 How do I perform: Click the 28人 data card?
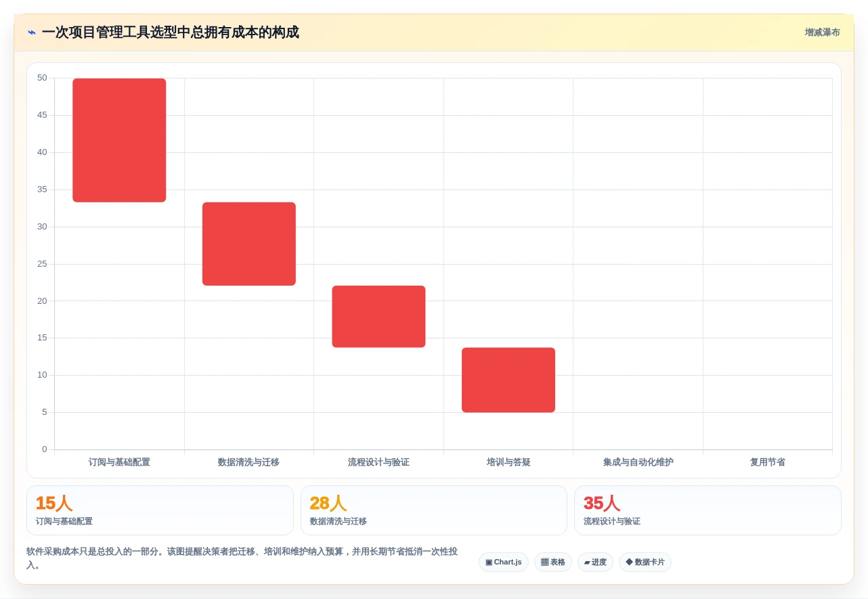pyautogui.click(x=433, y=510)
